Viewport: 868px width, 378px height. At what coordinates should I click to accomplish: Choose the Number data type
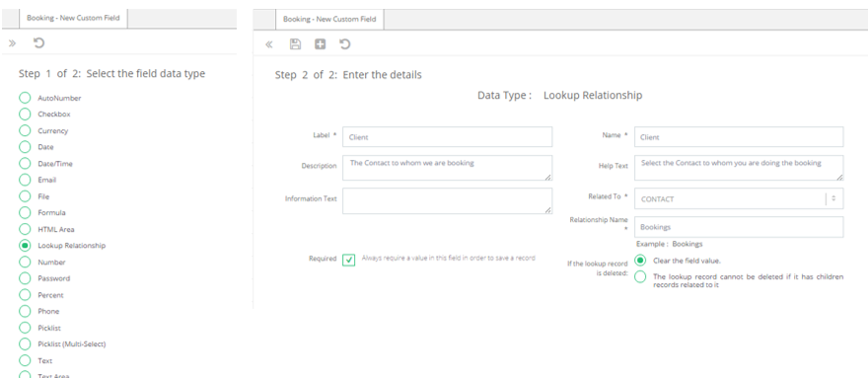click(x=25, y=262)
